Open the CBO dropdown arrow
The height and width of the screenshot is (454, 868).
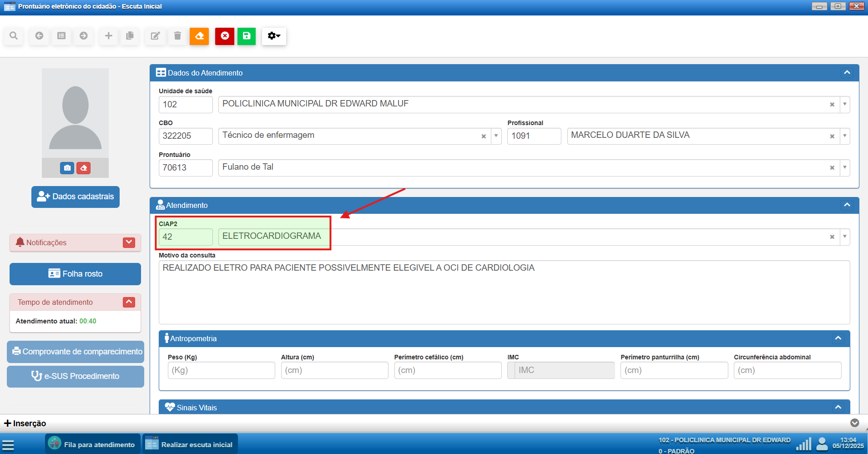[x=496, y=136]
